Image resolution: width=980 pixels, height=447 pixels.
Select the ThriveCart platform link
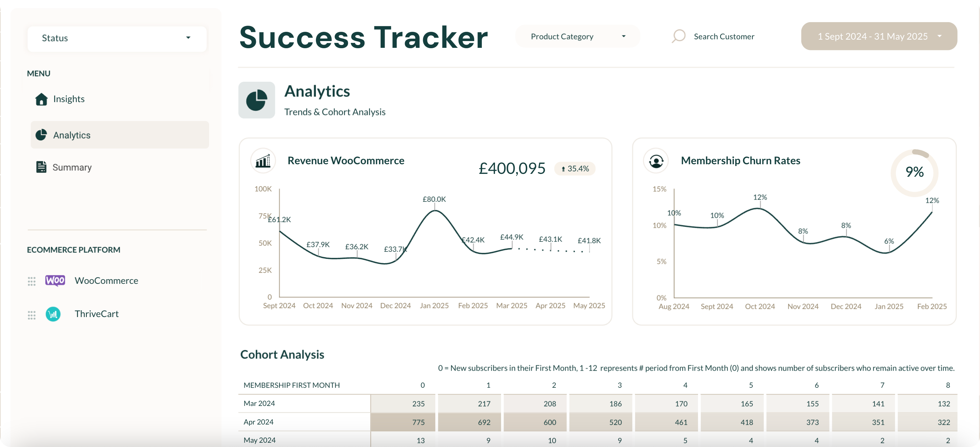pyautogui.click(x=96, y=314)
